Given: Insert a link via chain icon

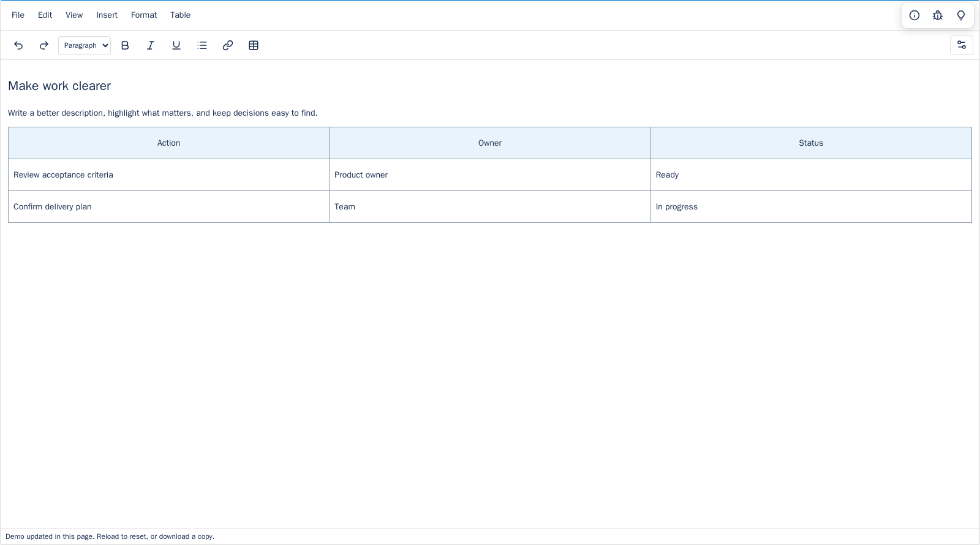Looking at the screenshot, I should (228, 45).
